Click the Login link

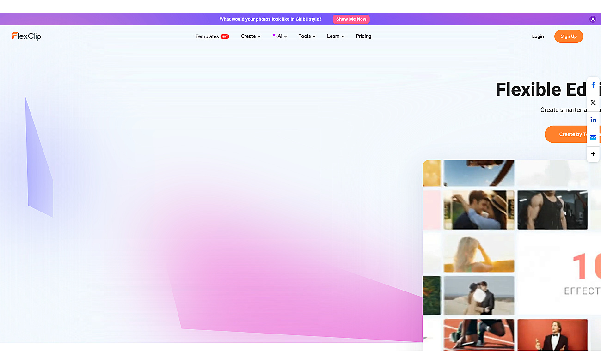pos(538,36)
